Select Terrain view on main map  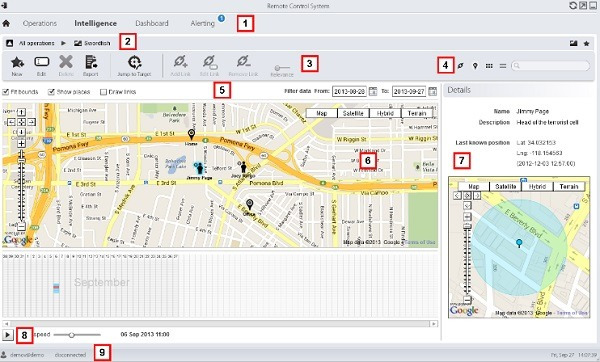[417, 113]
